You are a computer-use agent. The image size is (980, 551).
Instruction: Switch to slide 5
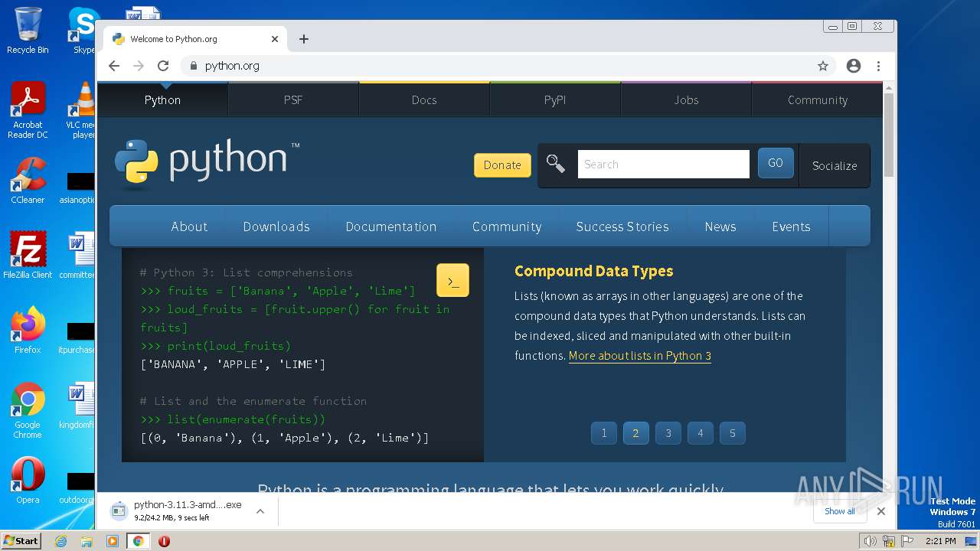pos(732,433)
